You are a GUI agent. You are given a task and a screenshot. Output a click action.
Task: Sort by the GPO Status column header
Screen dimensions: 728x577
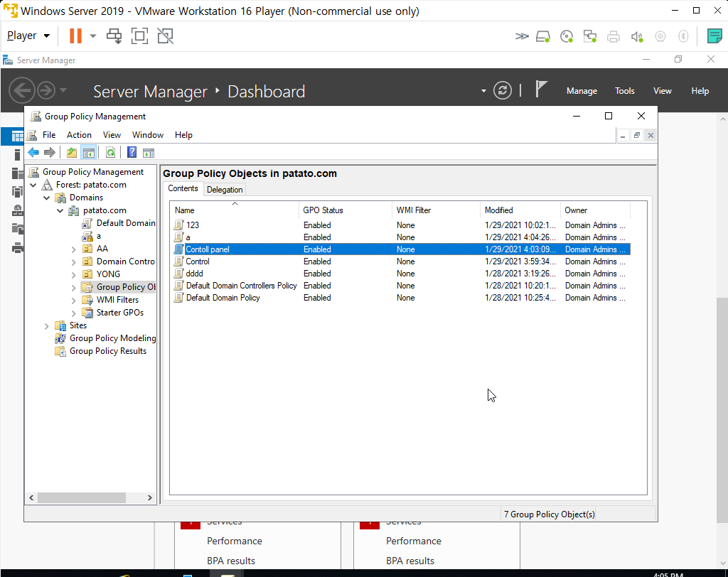pyautogui.click(x=346, y=210)
